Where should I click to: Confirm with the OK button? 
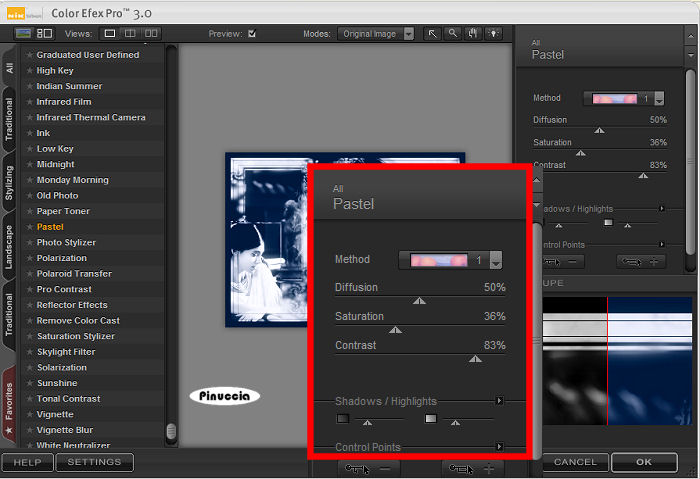pyautogui.click(x=644, y=462)
